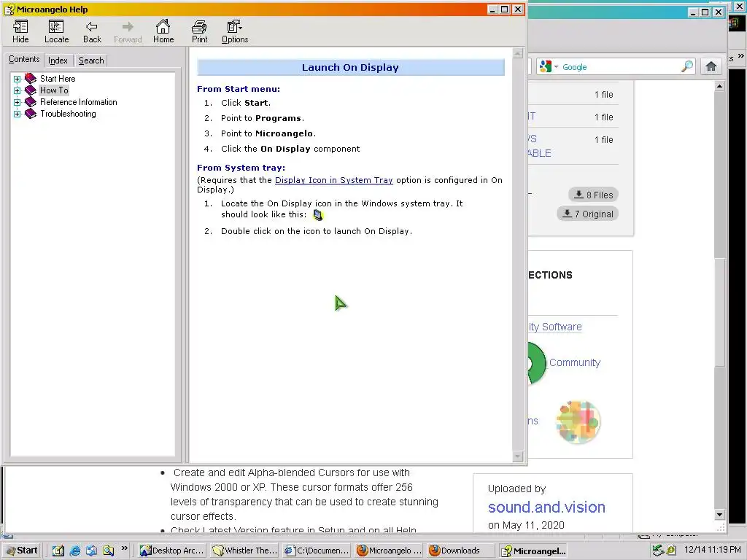Switch to the Search tab
The image size is (747, 560).
91,61
